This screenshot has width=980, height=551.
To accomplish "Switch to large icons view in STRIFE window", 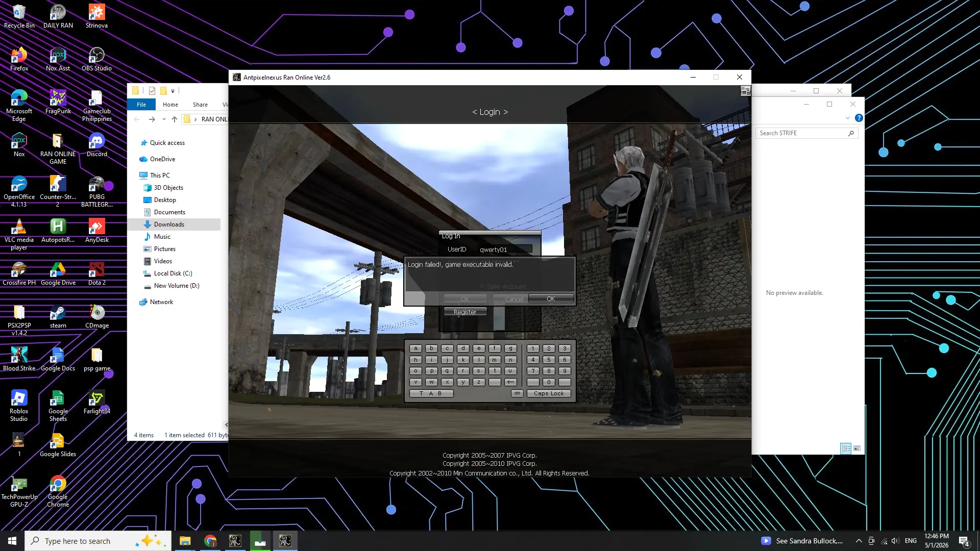I will pos(857,448).
